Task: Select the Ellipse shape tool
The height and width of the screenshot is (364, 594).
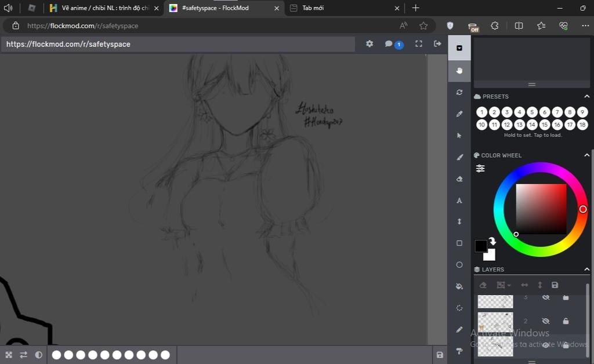Action: pos(459,264)
